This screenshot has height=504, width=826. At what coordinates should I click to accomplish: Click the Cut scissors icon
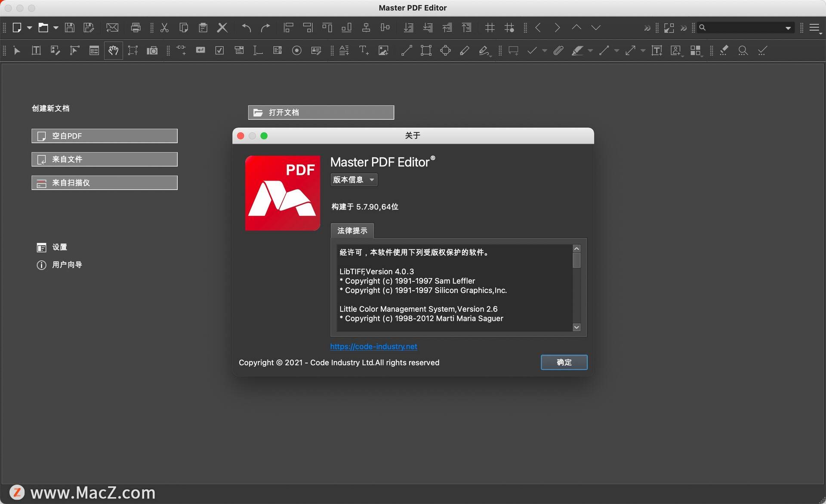coord(164,28)
